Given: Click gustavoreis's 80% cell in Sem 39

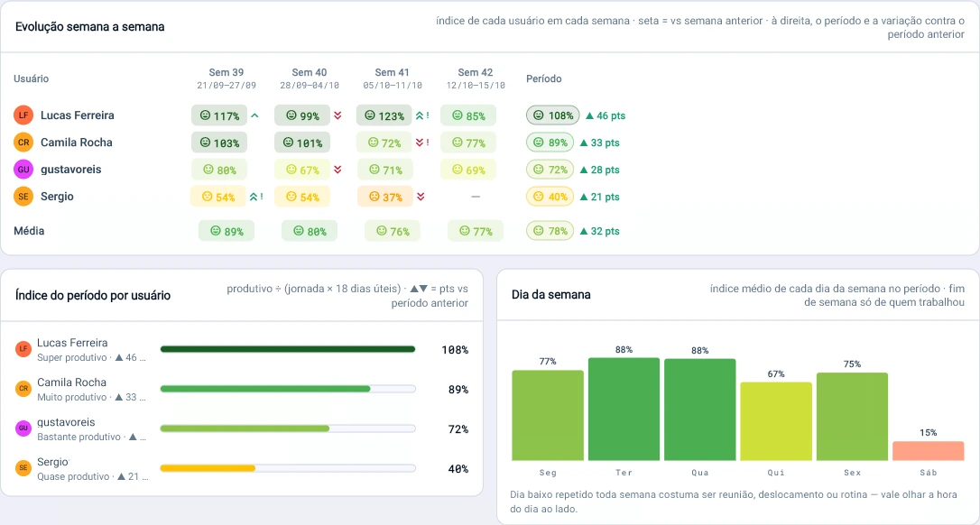Looking at the screenshot, I should (219, 170).
